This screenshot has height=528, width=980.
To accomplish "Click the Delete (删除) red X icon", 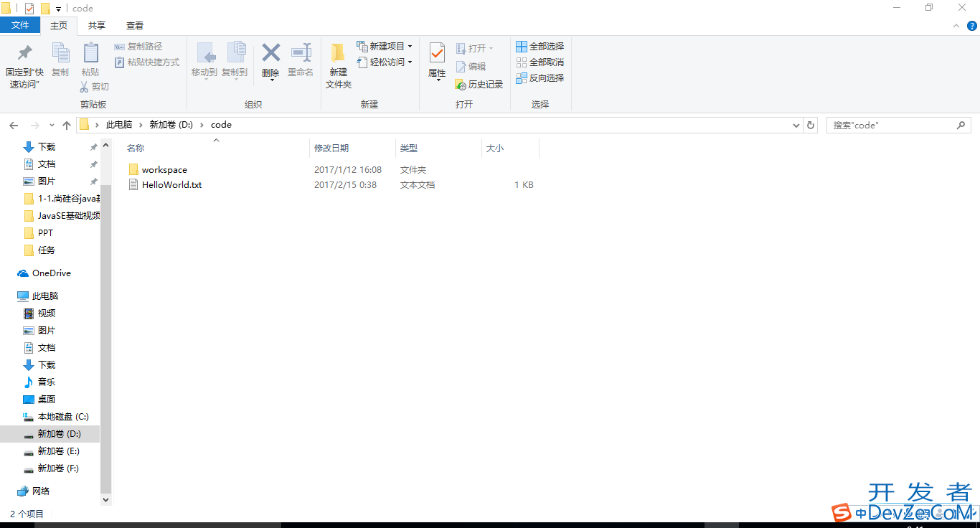I will [270, 53].
